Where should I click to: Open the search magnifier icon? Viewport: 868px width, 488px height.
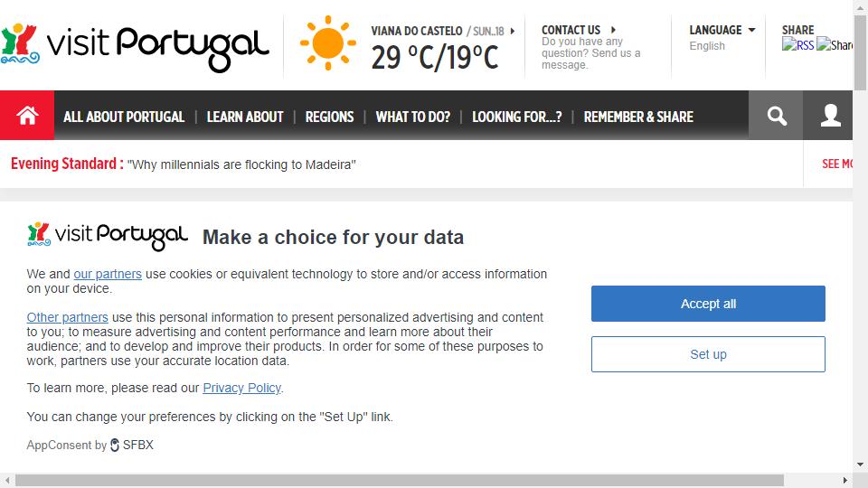776,116
